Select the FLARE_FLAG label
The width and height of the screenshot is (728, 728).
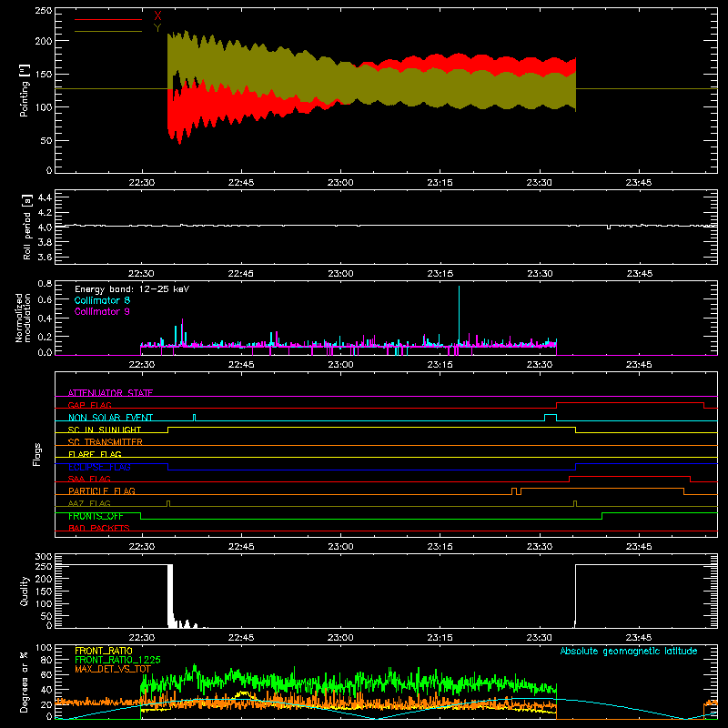(x=95, y=454)
